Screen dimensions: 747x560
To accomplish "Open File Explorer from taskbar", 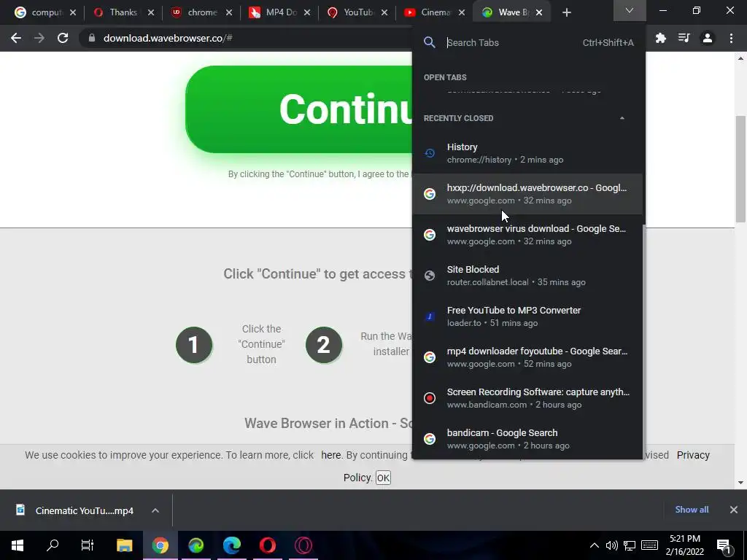I will point(124,545).
